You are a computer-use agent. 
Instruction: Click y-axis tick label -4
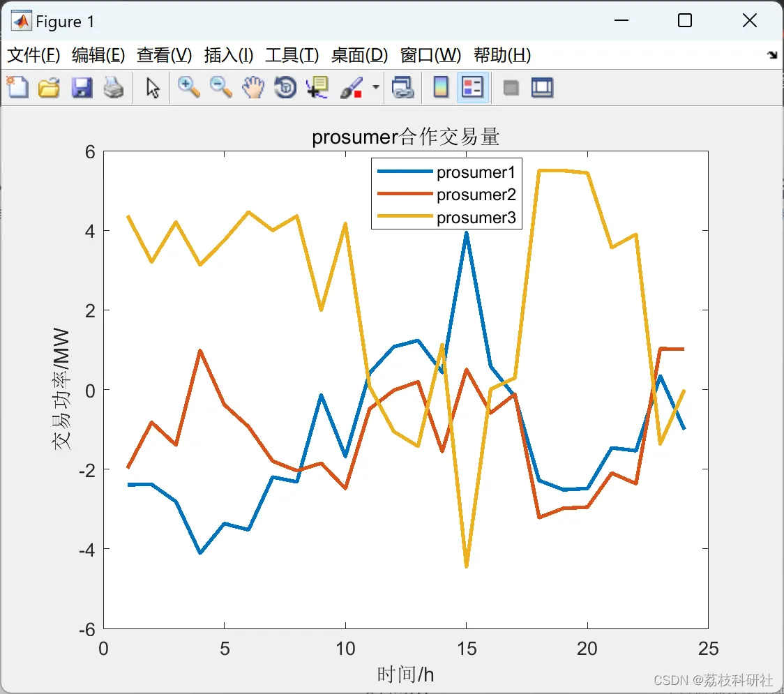click(87, 550)
